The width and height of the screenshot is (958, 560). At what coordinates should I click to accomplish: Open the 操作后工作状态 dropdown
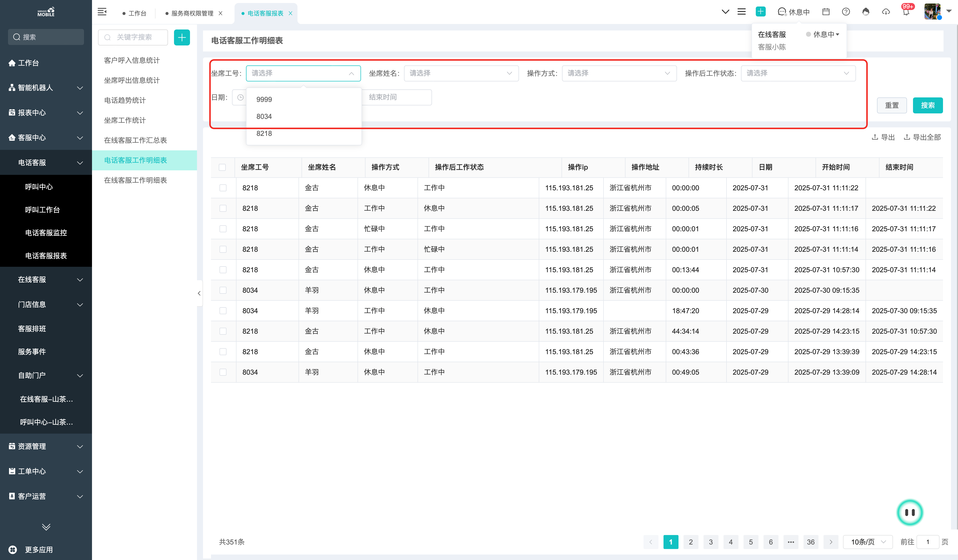(x=798, y=73)
